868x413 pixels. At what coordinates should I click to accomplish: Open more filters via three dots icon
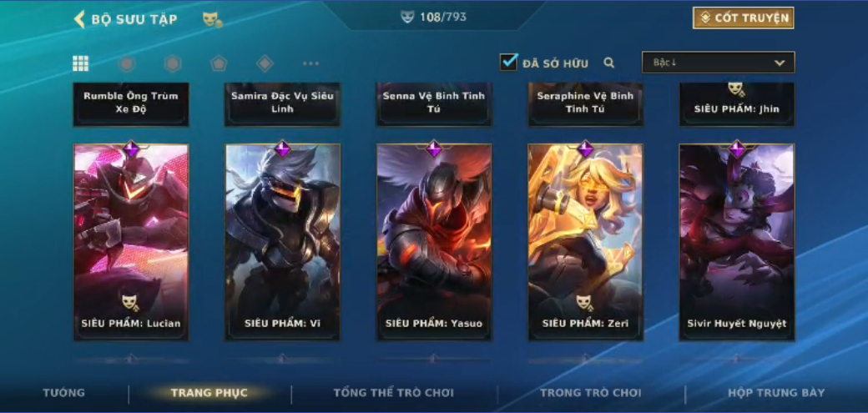tap(310, 63)
